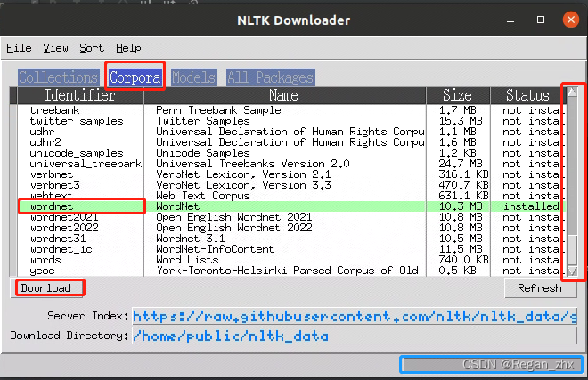Click the Download button
This screenshot has height=380, width=588.
pyautogui.click(x=46, y=288)
